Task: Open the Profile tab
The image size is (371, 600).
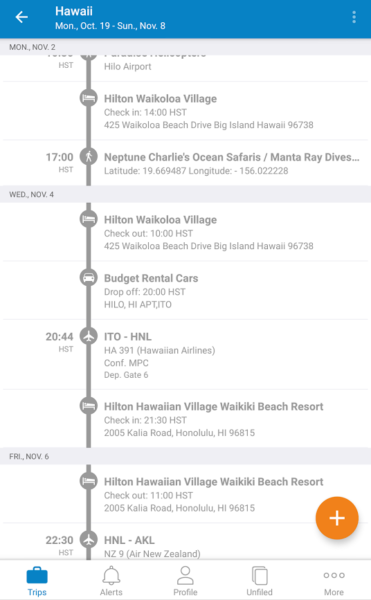Action: point(186,580)
